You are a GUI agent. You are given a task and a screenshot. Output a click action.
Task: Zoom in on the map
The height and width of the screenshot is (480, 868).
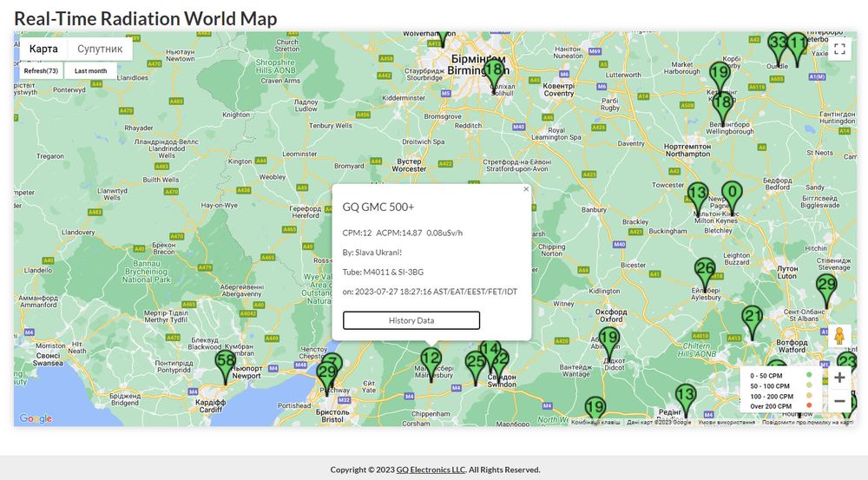[x=839, y=378]
